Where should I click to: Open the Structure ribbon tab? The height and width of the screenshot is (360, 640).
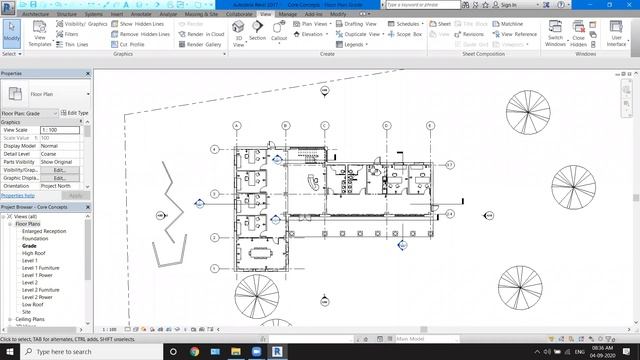click(67, 14)
